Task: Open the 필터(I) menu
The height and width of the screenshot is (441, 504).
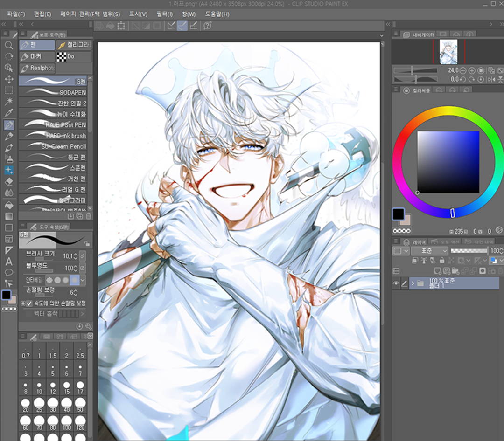Action: point(165,14)
